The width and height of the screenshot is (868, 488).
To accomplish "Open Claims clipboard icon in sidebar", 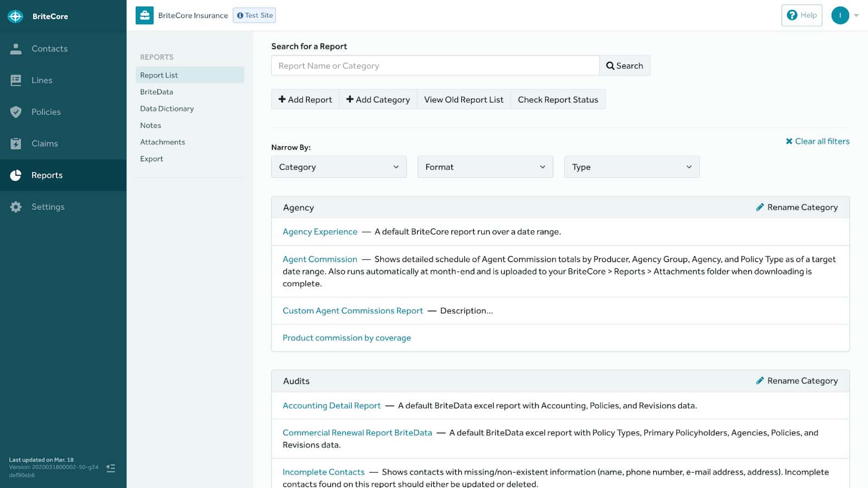I will click(16, 144).
